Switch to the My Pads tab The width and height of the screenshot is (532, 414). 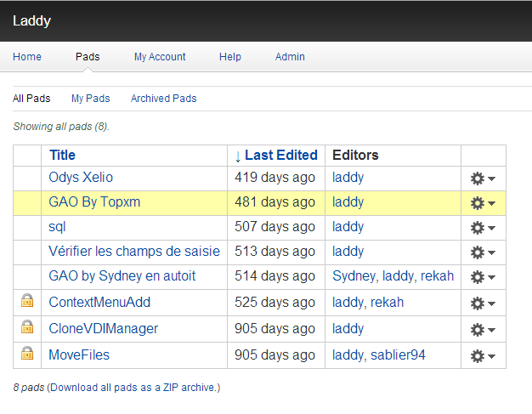point(91,99)
